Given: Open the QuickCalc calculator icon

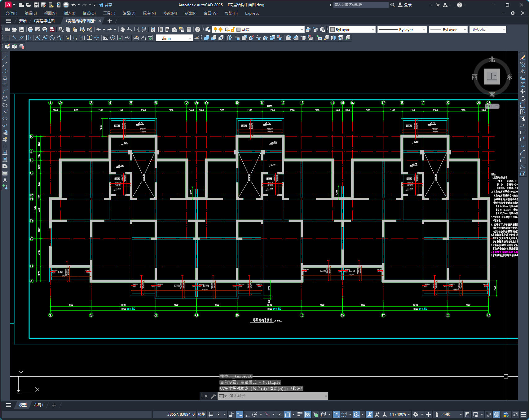Looking at the screenshot, I should [189, 29].
